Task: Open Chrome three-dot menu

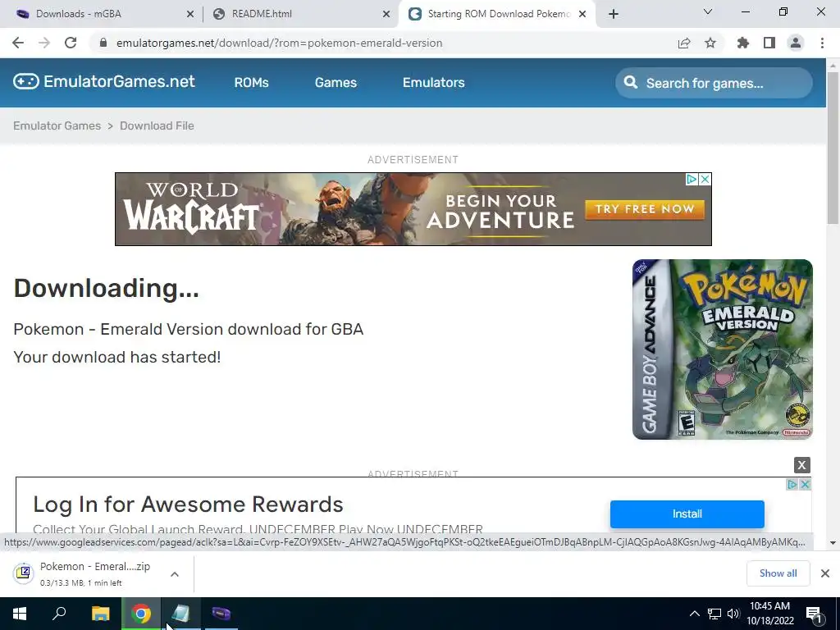Action: point(822,43)
